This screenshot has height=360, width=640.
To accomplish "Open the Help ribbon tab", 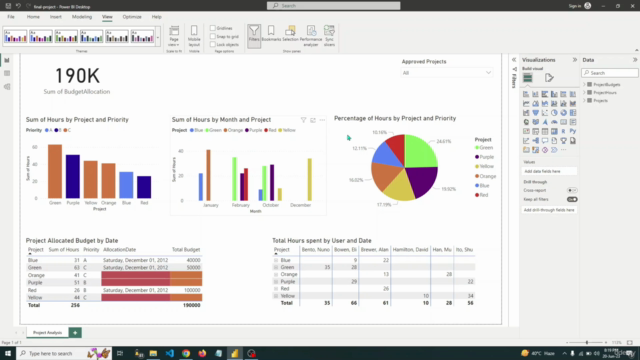I will pos(156,17).
